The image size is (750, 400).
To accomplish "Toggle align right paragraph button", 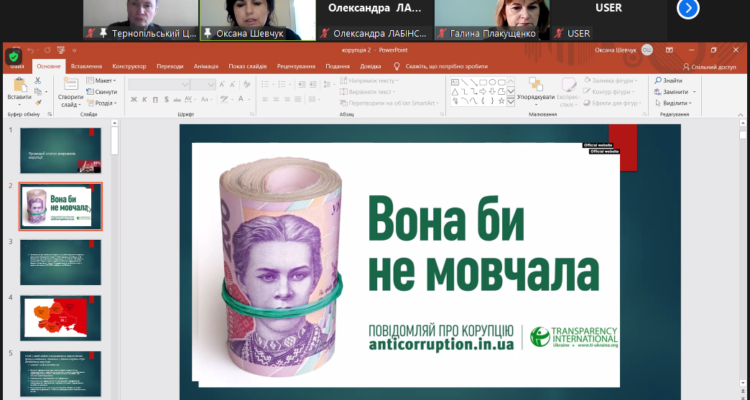I will tap(287, 100).
